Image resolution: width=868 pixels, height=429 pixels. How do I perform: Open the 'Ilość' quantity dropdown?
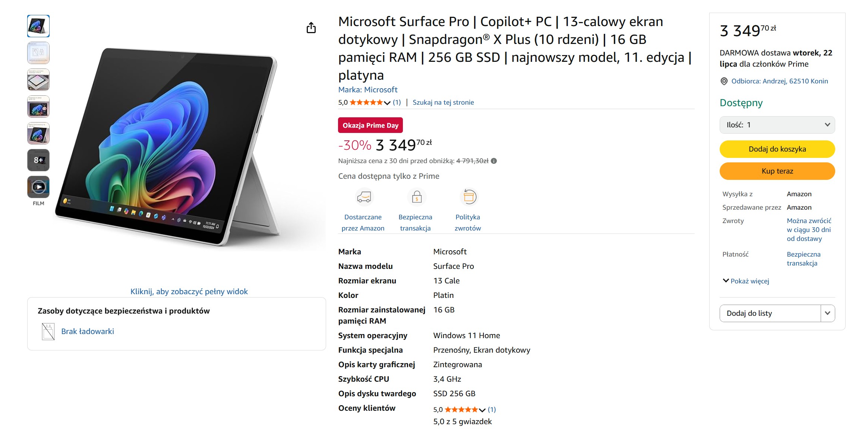coord(777,125)
